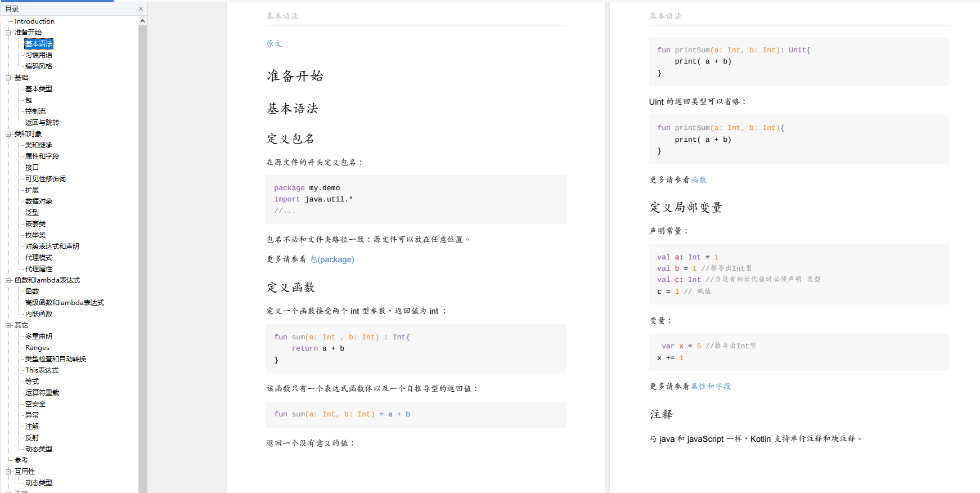Select the 扩展 tree item

pos(32,190)
